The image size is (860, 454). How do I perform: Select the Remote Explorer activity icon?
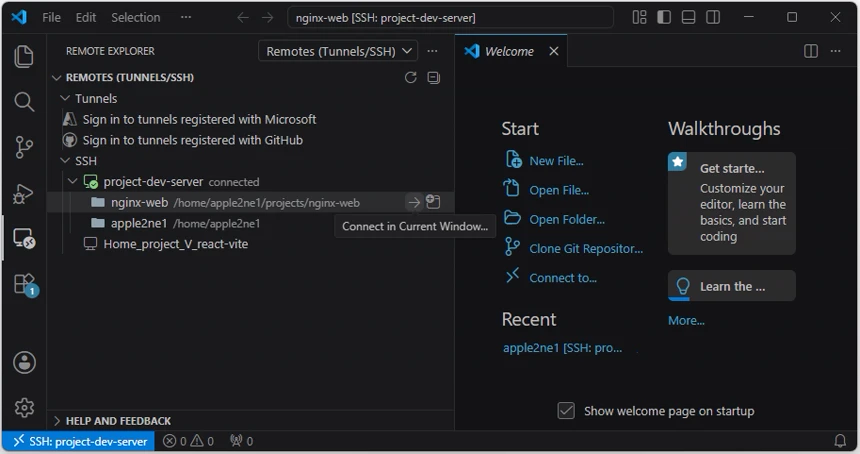click(x=24, y=239)
